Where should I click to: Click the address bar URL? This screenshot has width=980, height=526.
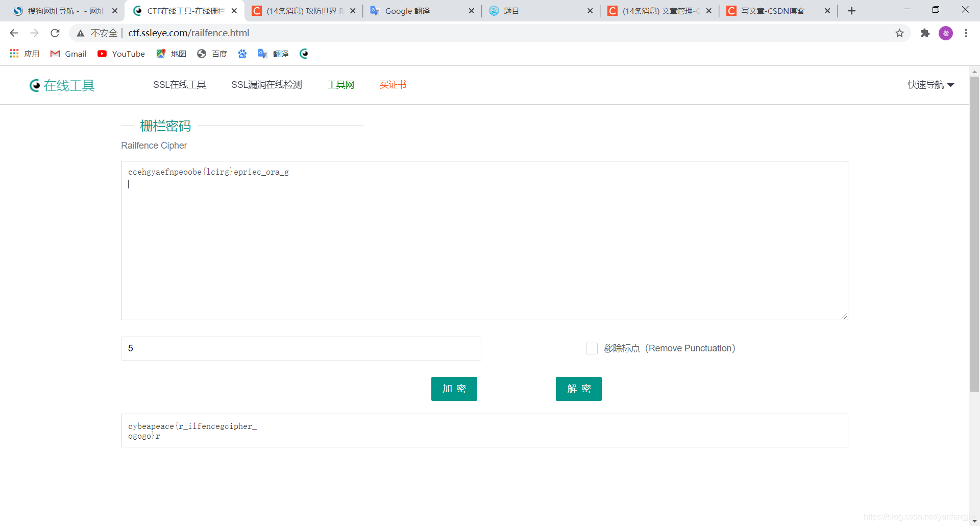click(x=189, y=33)
